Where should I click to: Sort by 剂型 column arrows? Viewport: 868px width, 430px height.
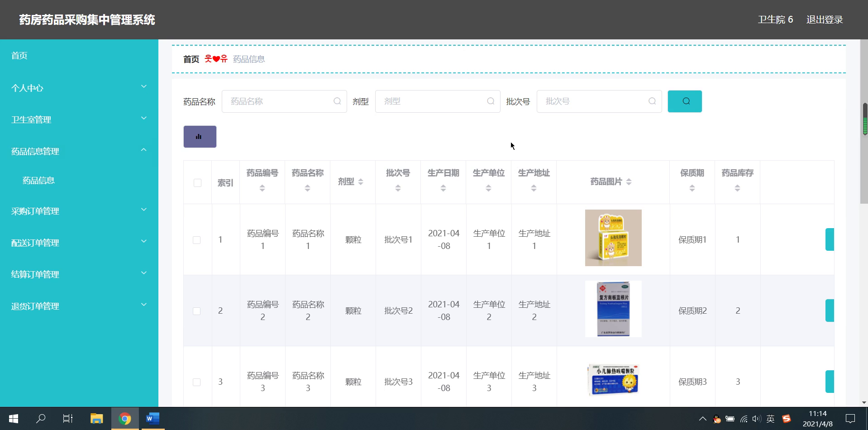[361, 182]
